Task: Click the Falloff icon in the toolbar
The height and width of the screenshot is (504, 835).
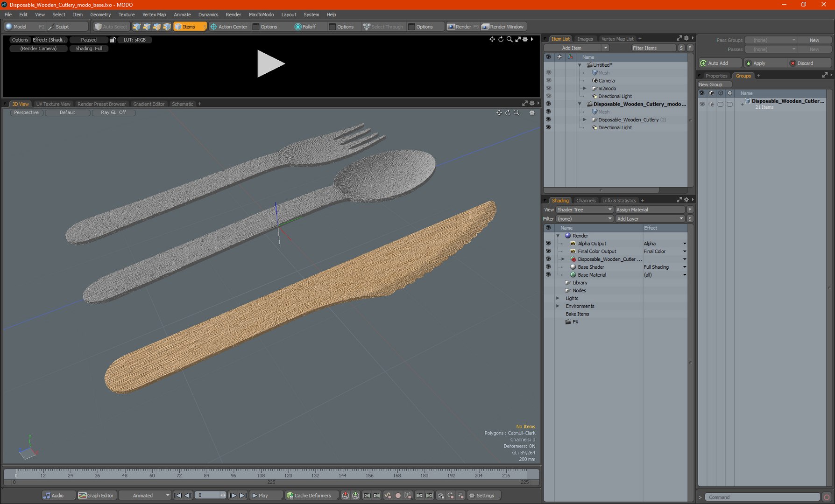Action: click(297, 27)
